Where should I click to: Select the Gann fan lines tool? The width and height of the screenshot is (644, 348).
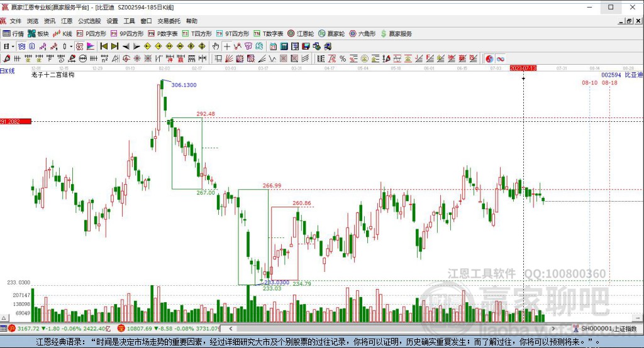click(x=229, y=58)
